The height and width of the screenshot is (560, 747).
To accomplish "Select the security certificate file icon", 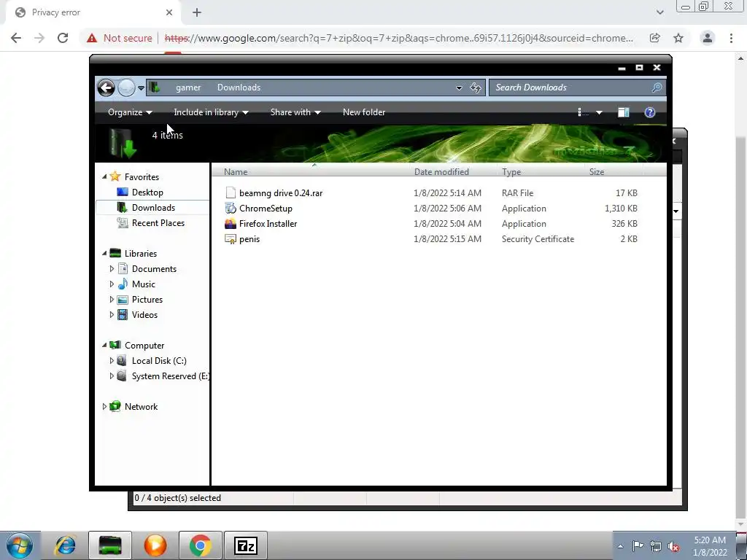I will [x=231, y=239].
